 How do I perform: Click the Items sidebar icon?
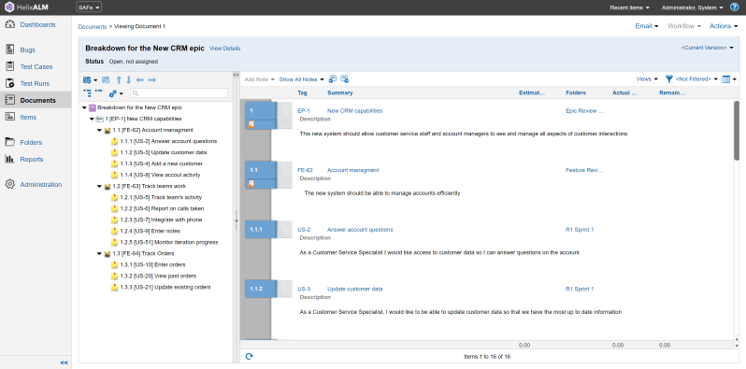[10, 117]
